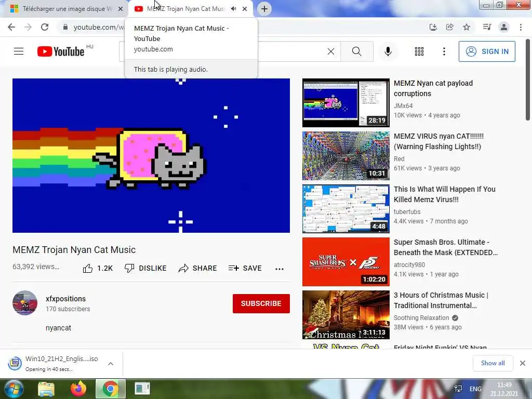Click the Chrome taskbar icon
The width and height of the screenshot is (532, 399).
[x=110, y=389]
